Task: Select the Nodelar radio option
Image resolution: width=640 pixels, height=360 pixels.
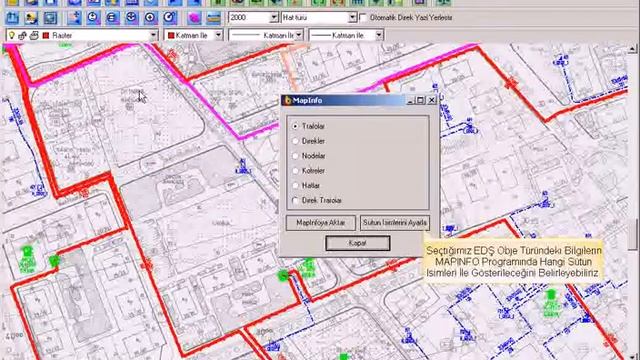Action: click(295, 156)
